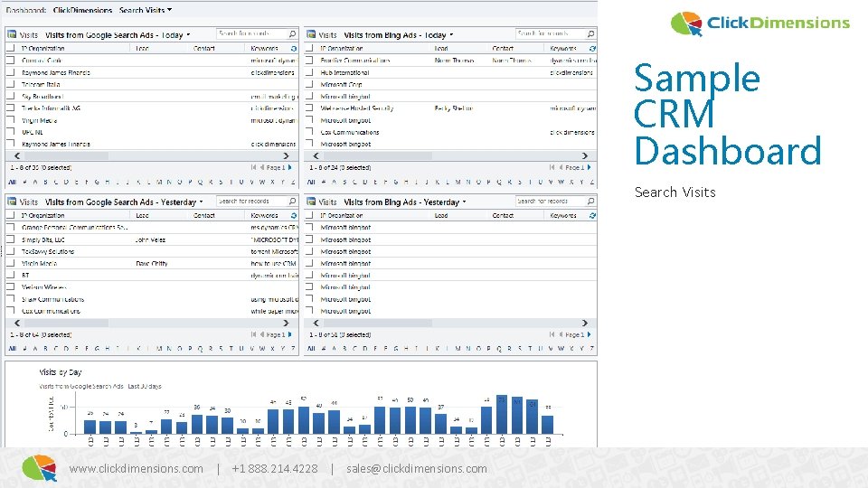Refresh the Google Search Ads Yesterday grid
Image resolution: width=868 pixels, height=488 pixels.
click(293, 216)
